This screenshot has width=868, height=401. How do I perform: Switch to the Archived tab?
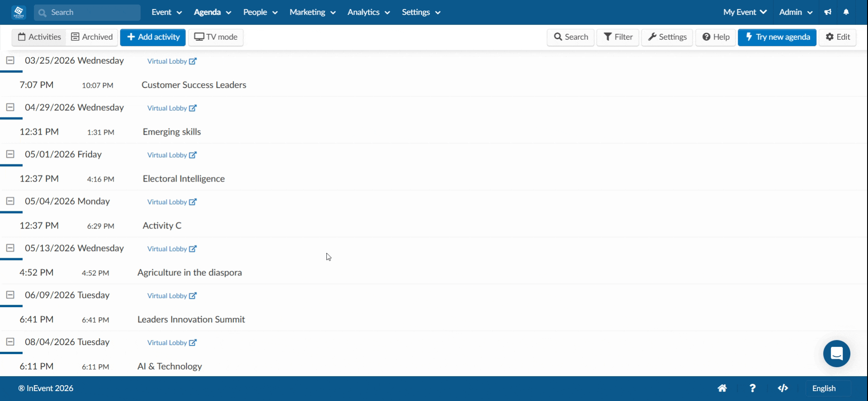pos(92,37)
